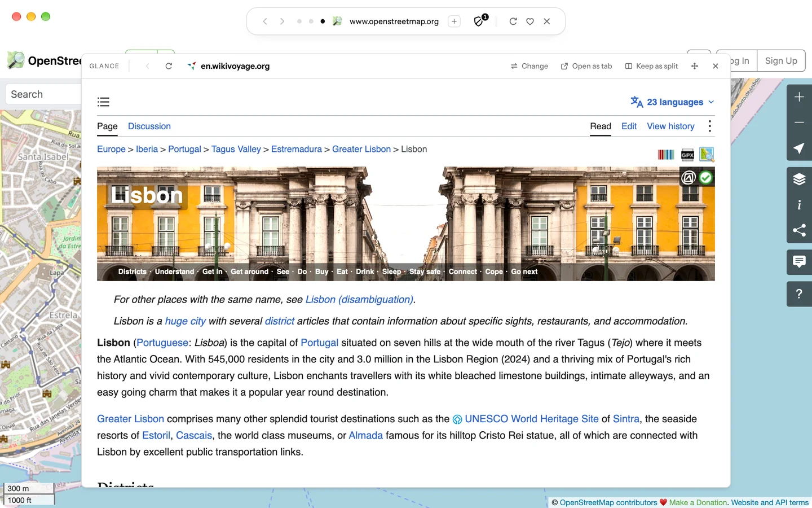Open the Wikivoyage map icon beside GPX
This screenshot has height=508, width=812.
pos(707,154)
